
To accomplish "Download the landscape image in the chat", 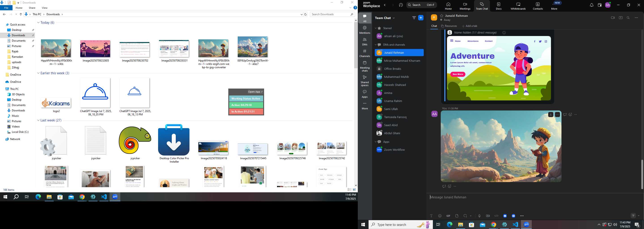I will tap(551, 114).
